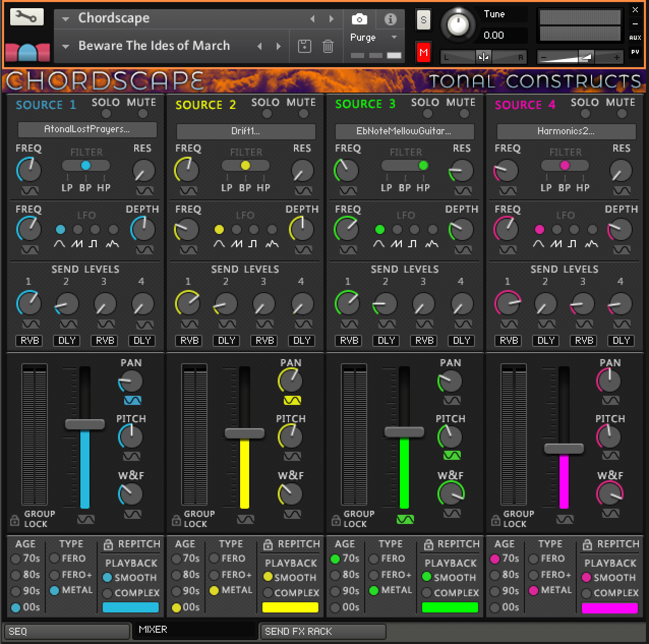Adjust Source 1 blue volume fader
This screenshot has width=649, height=644.
(85, 424)
